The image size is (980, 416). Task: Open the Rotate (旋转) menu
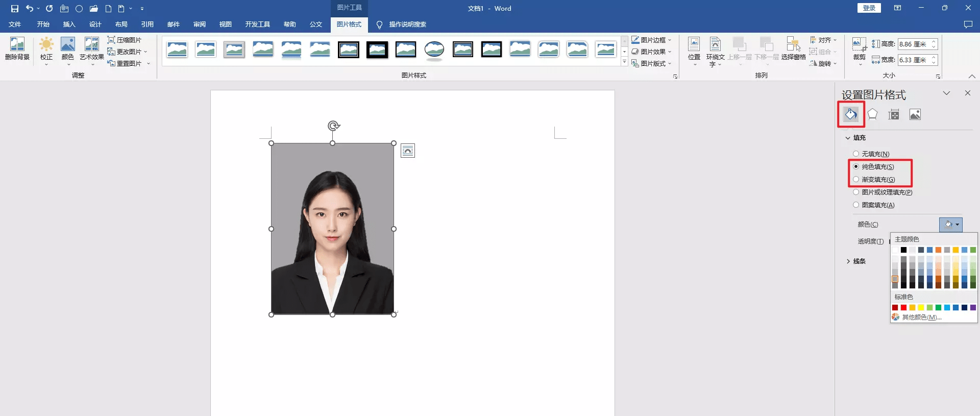(823, 63)
